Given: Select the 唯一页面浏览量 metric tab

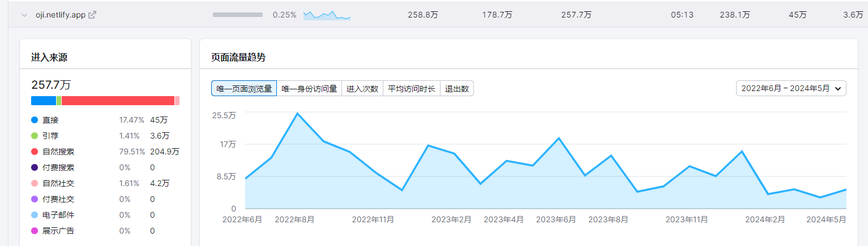Looking at the screenshot, I should (244, 89).
